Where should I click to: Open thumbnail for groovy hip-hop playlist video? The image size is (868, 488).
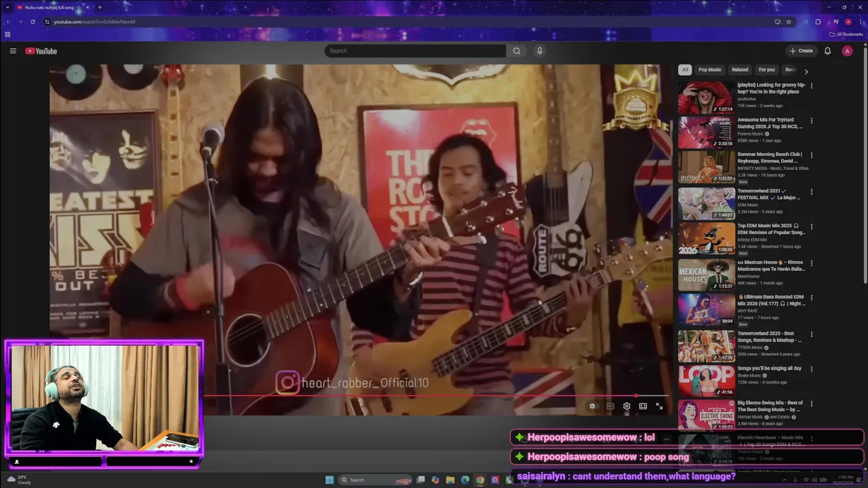click(706, 98)
